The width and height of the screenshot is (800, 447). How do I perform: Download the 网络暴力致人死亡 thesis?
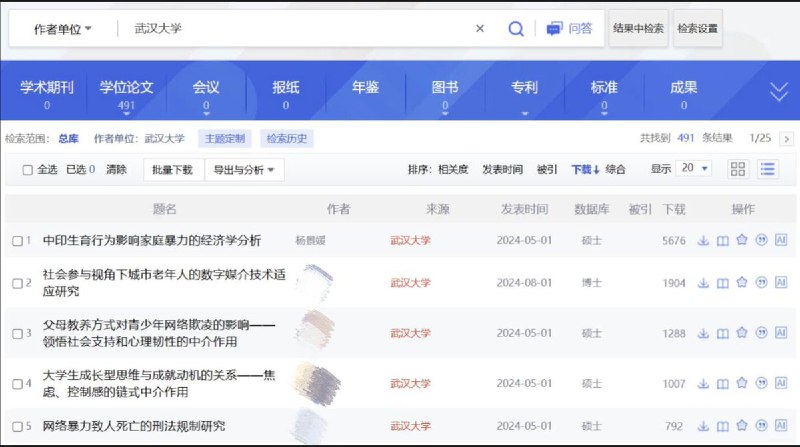pyautogui.click(x=704, y=426)
